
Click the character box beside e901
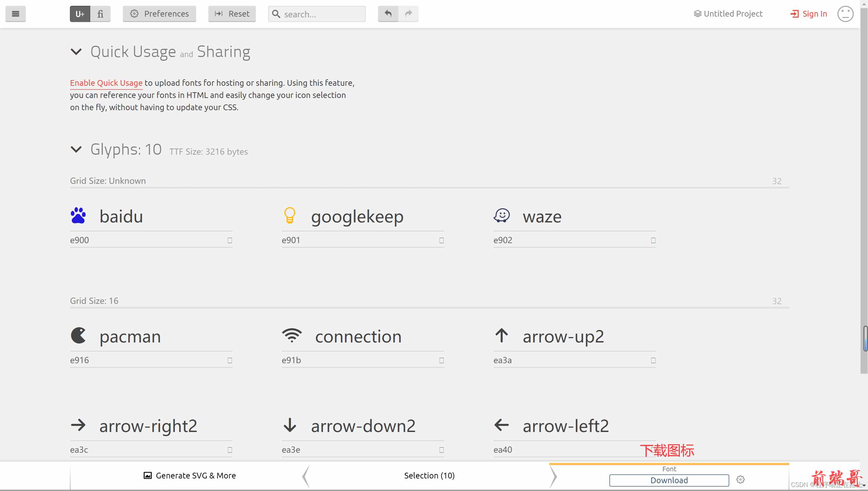point(441,240)
